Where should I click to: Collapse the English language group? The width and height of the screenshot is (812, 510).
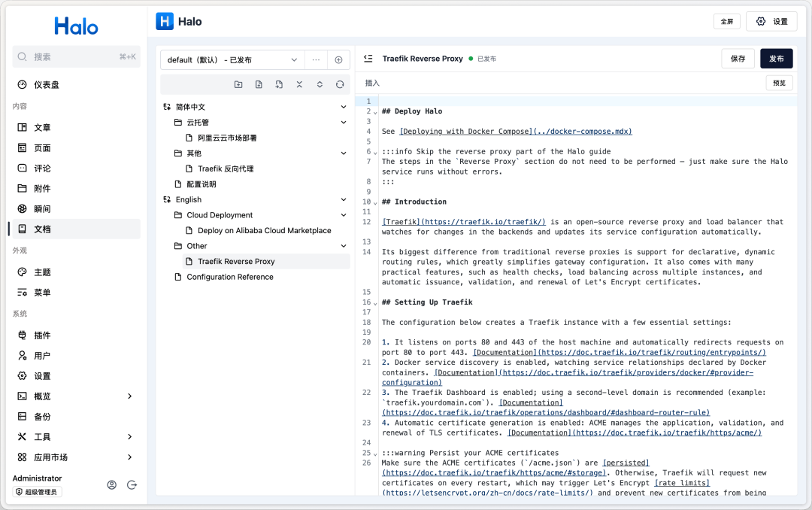coord(344,199)
